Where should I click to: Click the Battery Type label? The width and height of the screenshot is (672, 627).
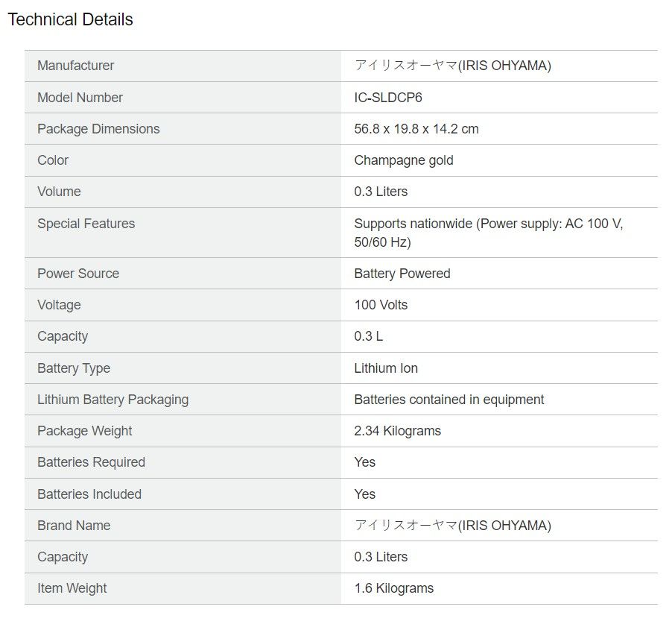(74, 368)
